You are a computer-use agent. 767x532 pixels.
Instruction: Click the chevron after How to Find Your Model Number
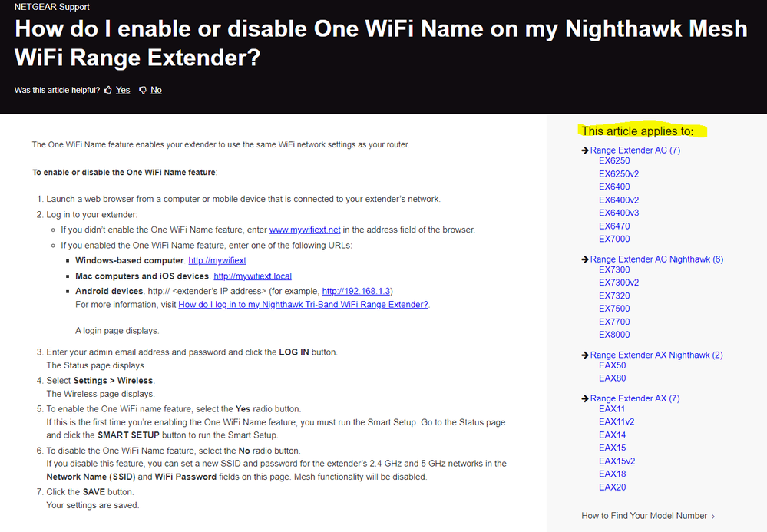pos(713,517)
